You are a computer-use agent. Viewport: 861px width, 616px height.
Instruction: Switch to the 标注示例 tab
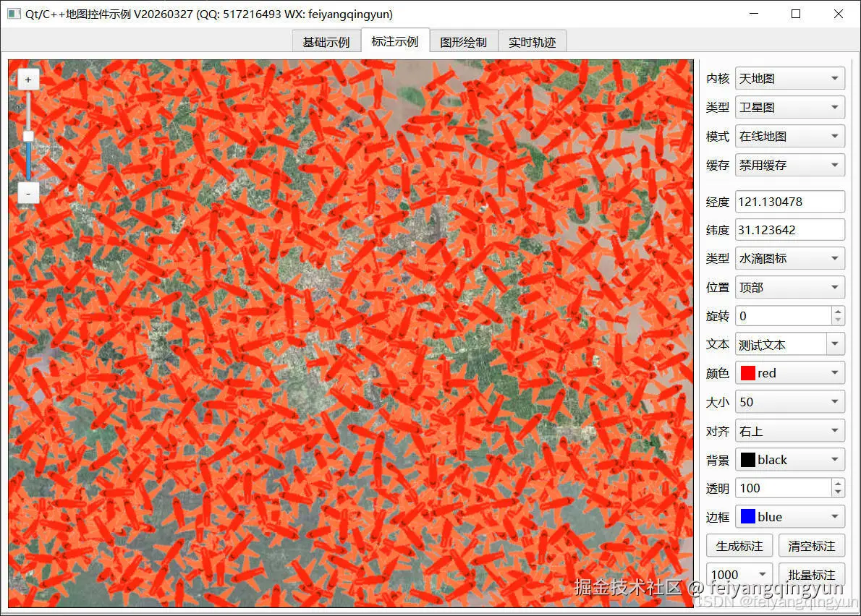[x=395, y=41]
